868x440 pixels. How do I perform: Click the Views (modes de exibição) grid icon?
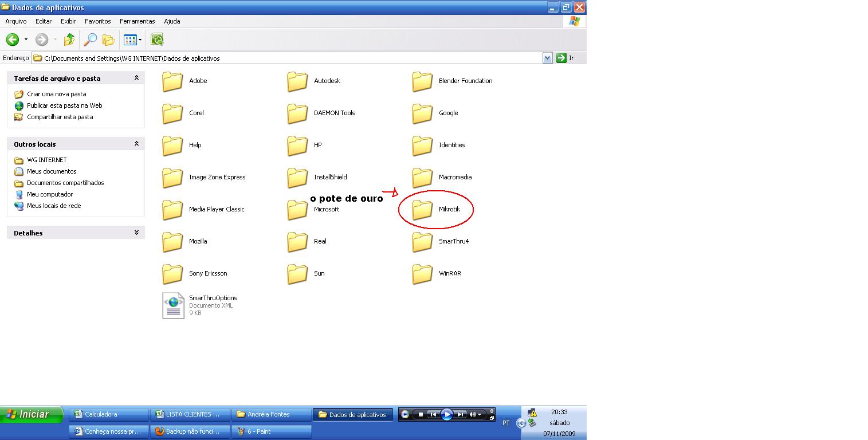pos(130,40)
